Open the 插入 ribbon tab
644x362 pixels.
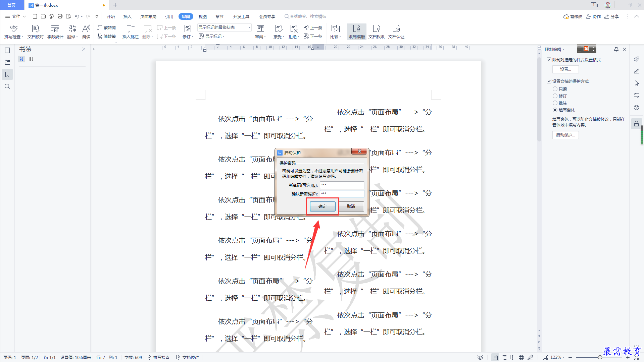pyautogui.click(x=128, y=16)
